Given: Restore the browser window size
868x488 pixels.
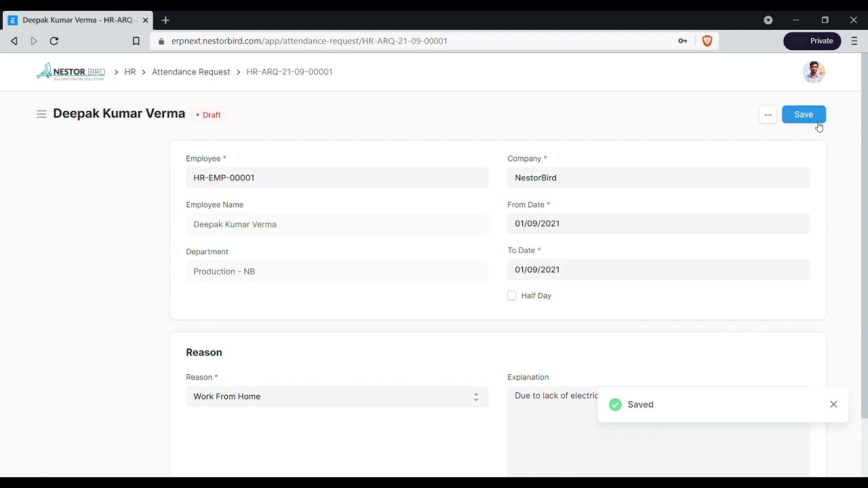Looking at the screenshot, I should tap(825, 20).
